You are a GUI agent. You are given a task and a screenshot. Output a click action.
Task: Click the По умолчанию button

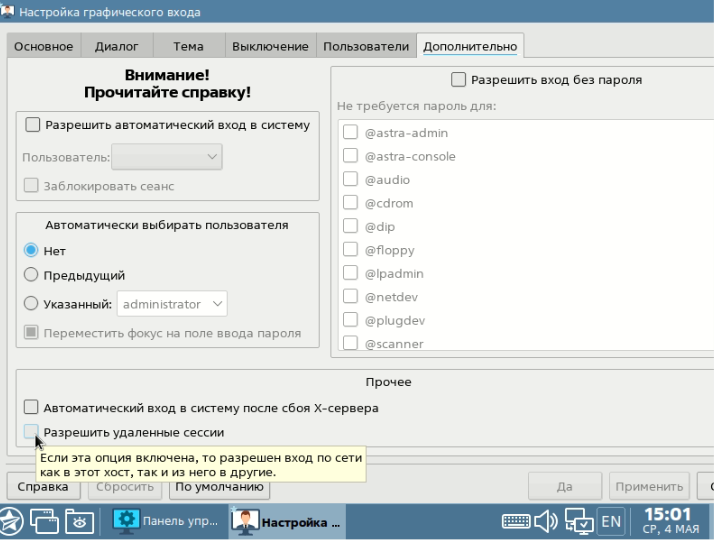(x=219, y=487)
